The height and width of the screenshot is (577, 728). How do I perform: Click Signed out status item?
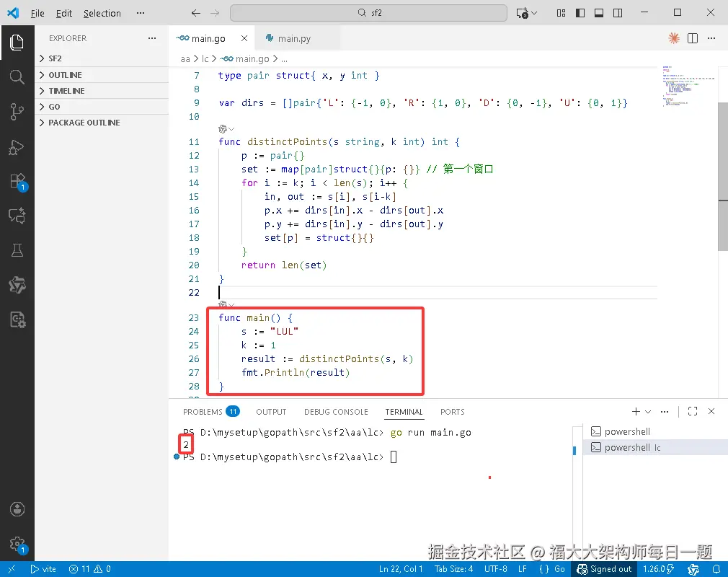(x=604, y=568)
